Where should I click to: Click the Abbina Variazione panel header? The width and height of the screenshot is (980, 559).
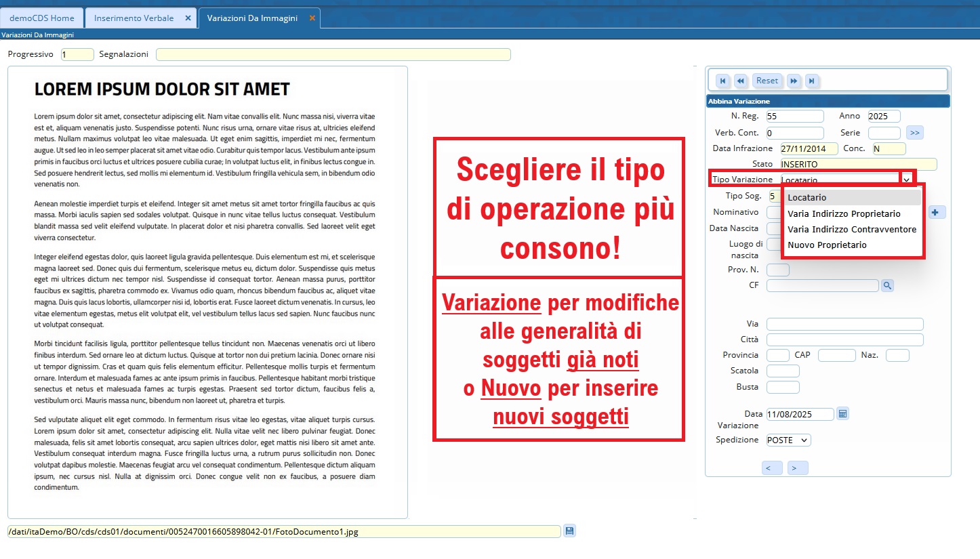point(828,101)
